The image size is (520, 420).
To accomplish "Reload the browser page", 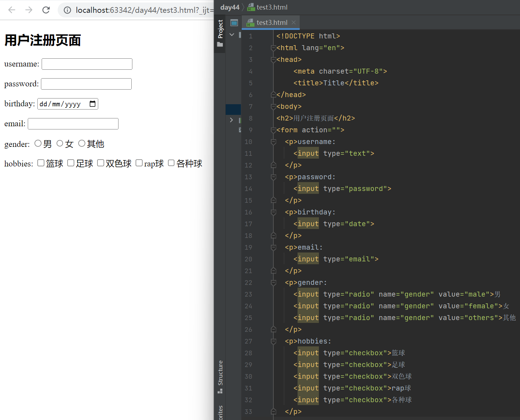I will coord(46,10).
